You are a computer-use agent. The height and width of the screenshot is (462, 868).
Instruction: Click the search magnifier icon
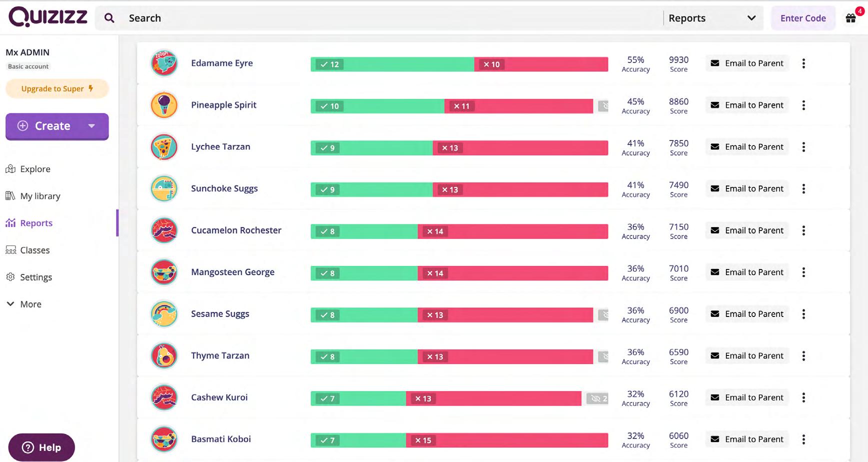tap(109, 18)
